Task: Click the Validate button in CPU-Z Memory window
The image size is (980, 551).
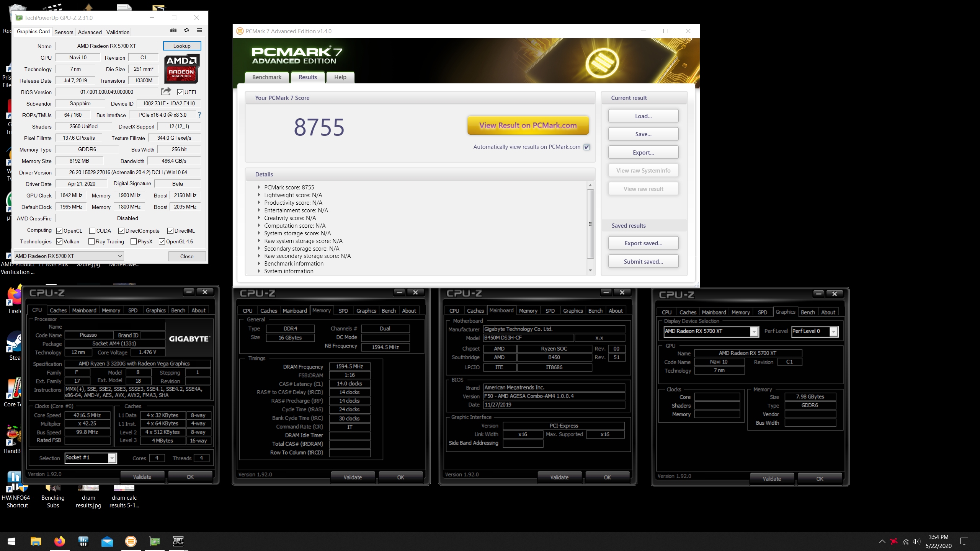Action: (x=353, y=477)
